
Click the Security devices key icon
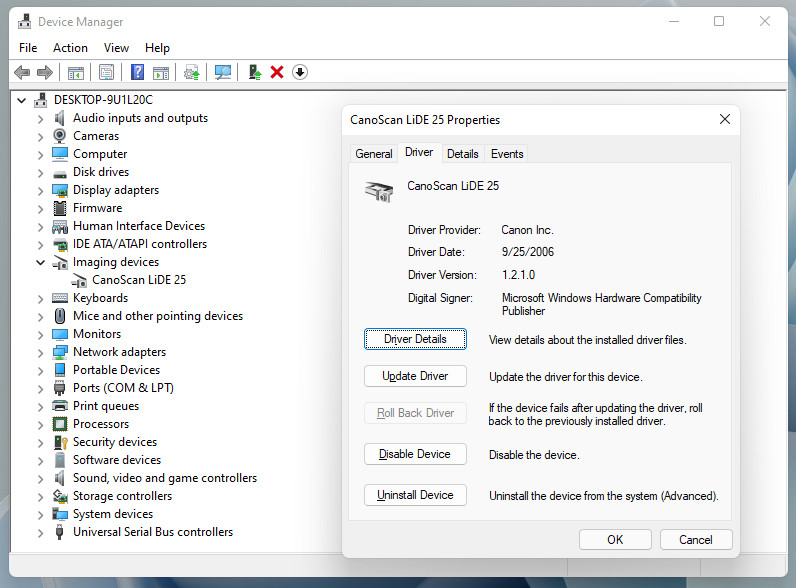[60, 442]
